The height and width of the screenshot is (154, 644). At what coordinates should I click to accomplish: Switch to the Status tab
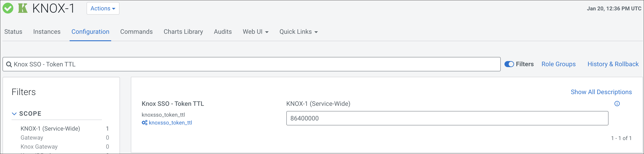(x=13, y=32)
